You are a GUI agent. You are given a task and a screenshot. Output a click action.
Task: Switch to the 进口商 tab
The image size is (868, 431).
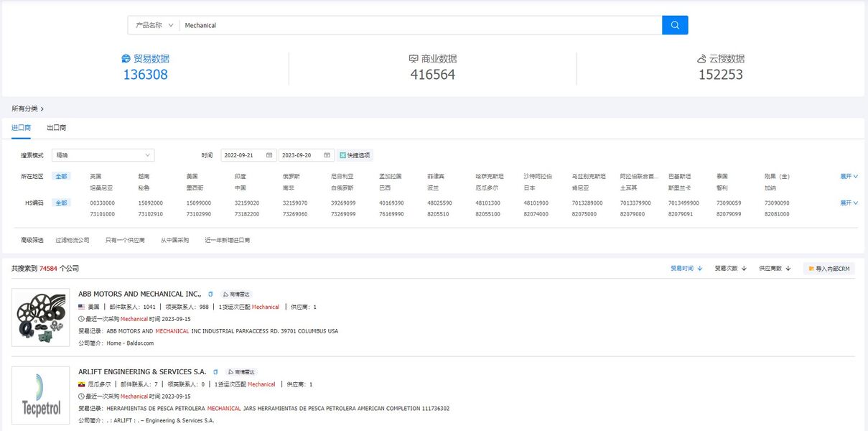(x=21, y=128)
